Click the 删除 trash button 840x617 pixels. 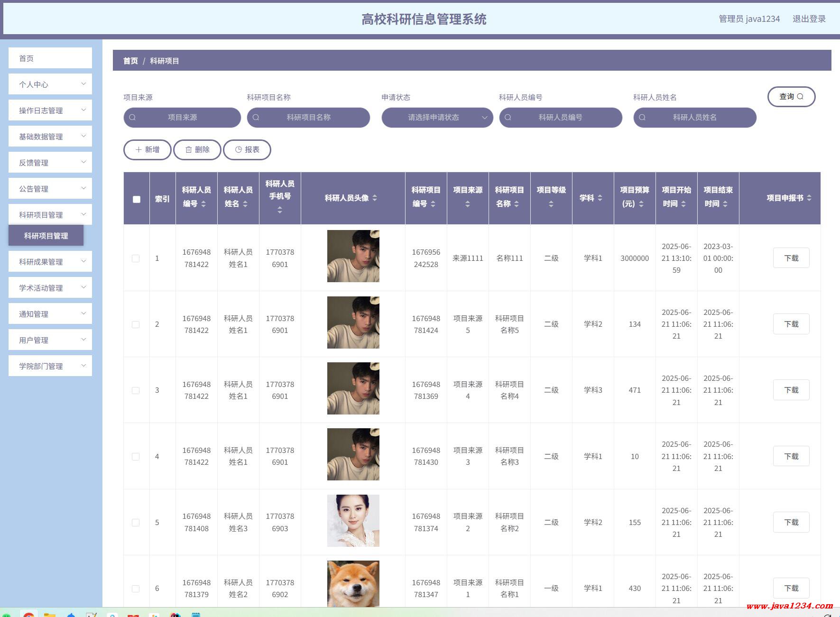click(x=197, y=150)
